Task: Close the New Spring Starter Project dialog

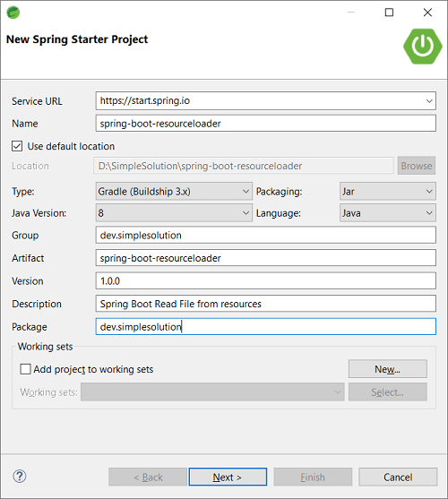Action: coord(427,13)
